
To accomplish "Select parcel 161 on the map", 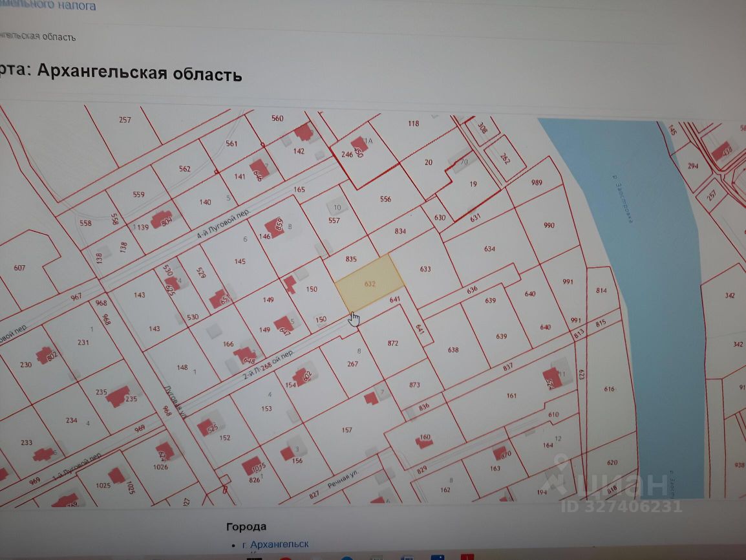I will click(511, 395).
